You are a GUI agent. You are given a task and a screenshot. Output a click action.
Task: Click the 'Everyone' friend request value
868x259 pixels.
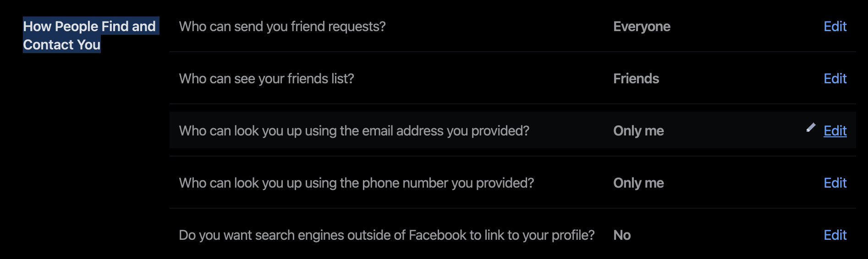642,27
